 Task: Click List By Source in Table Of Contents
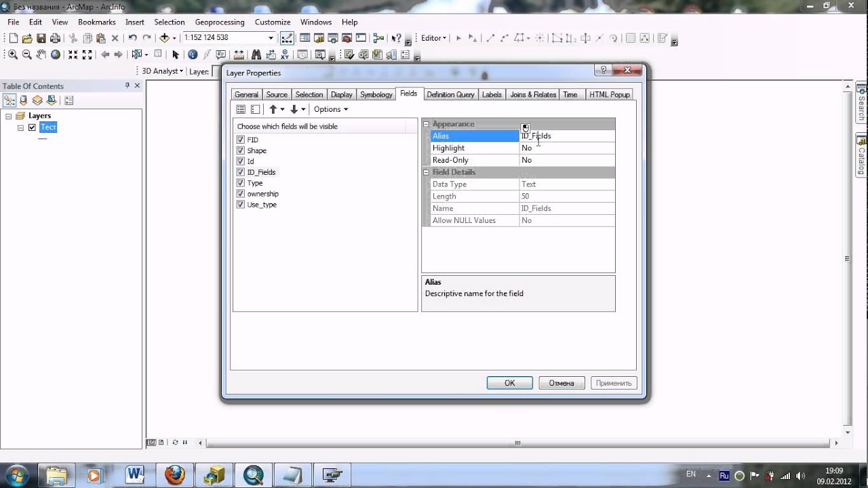coord(23,100)
